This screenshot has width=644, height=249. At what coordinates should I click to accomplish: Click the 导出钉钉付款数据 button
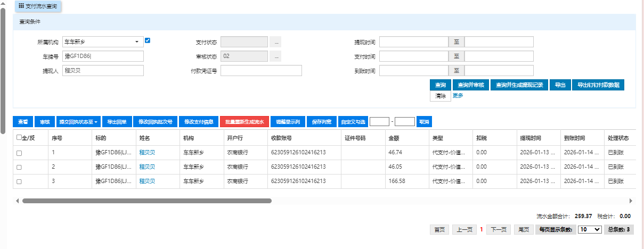click(x=598, y=85)
